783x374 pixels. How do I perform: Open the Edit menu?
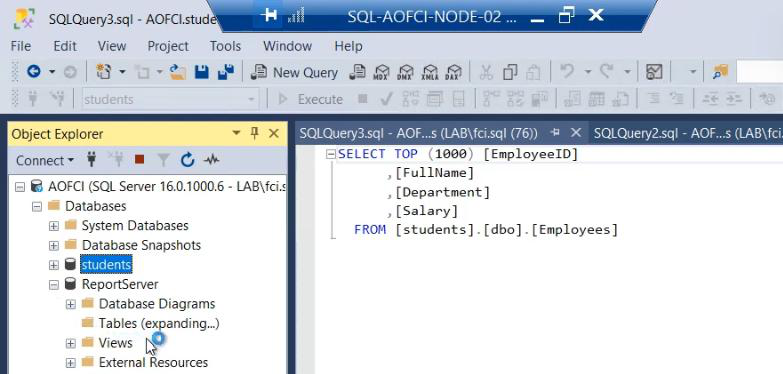pos(65,46)
